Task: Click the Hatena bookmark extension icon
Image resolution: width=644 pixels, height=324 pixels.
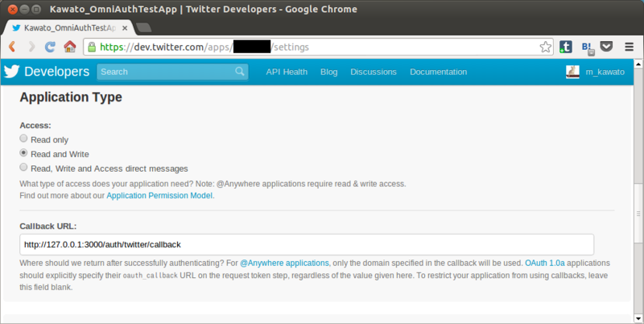Action: click(588, 48)
